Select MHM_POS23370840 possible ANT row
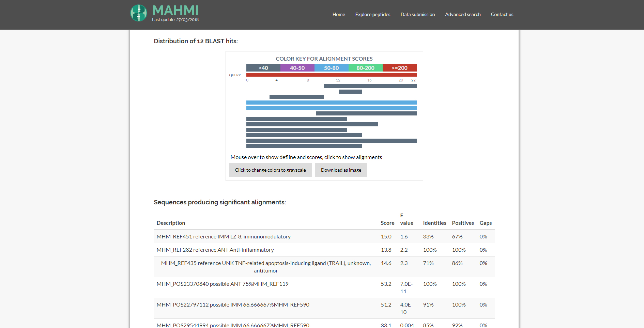Viewport: 644px width, 328px height. [x=223, y=284]
